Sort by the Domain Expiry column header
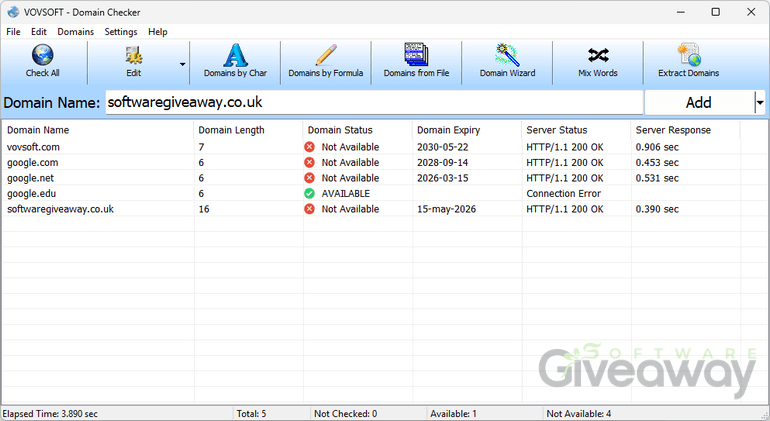The image size is (770, 421). [448, 130]
